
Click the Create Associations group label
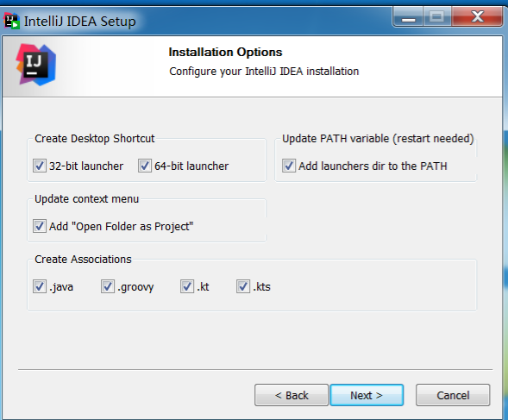tap(84, 260)
